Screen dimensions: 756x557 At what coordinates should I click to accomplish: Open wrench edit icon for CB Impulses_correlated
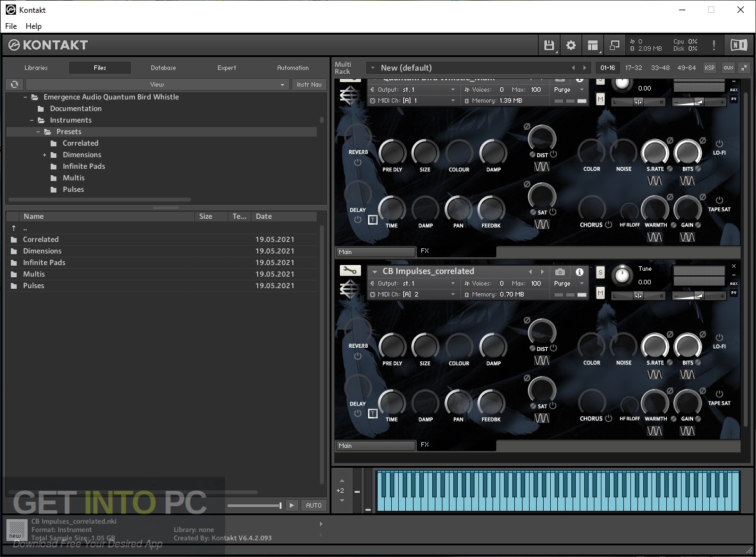click(350, 271)
